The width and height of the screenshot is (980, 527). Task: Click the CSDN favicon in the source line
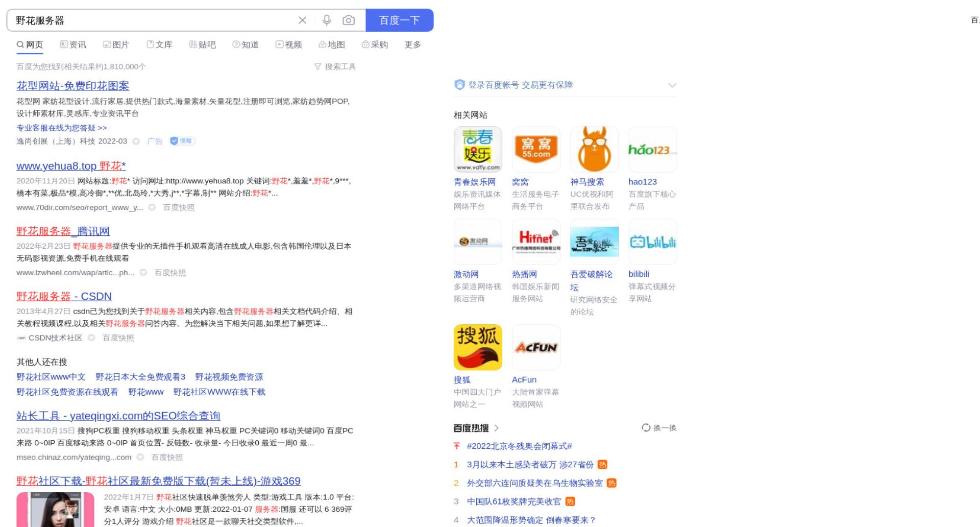coord(21,338)
